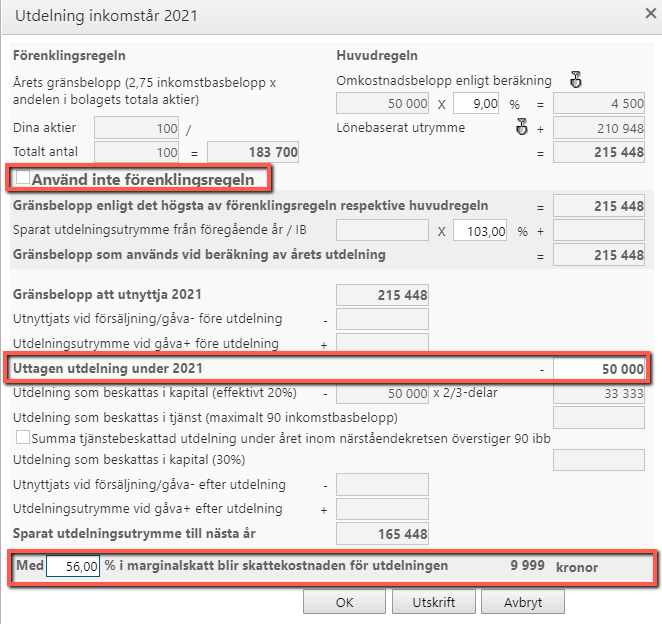Tick the 'överstiger 90 ibb' checkbox
This screenshot has height=624, width=662.
[x=23, y=437]
